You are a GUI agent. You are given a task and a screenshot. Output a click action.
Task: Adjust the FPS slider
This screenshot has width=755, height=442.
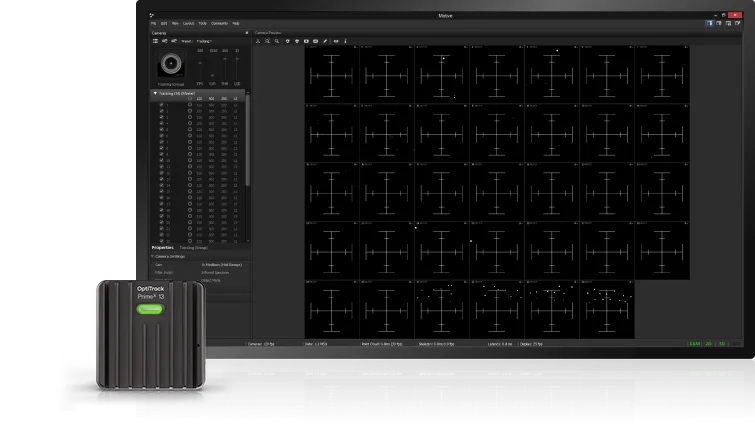coord(200,65)
